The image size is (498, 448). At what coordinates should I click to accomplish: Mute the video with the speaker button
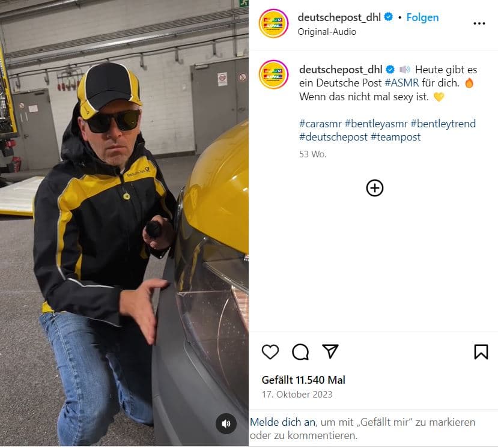click(x=226, y=423)
